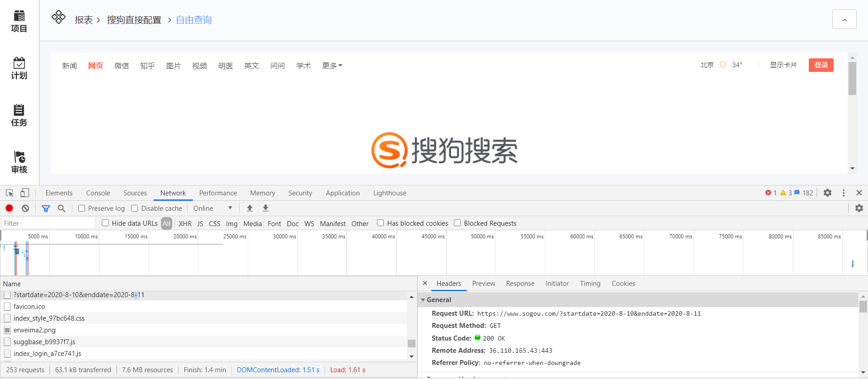Open the network search magnifier icon
Image resolution: width=868 pixels, height=379 pixels.
click(61, 208)
